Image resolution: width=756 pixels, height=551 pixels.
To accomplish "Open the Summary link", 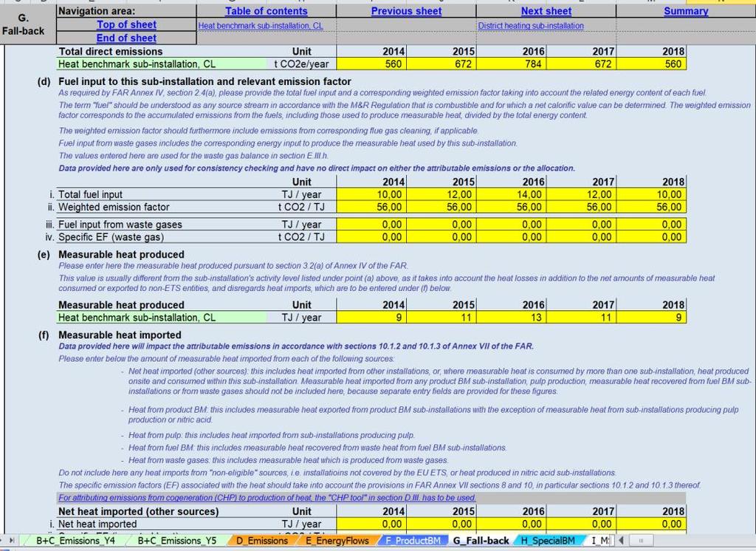I will (x=686, y=11).
